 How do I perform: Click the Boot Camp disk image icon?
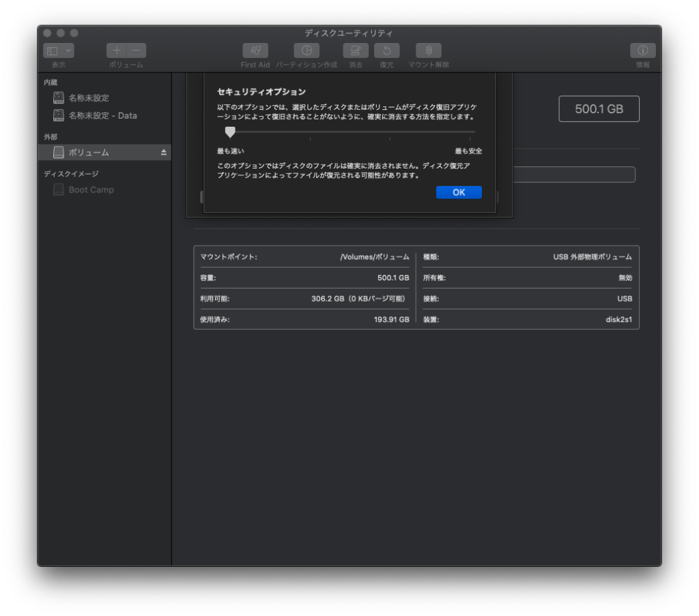click(59, 190)
